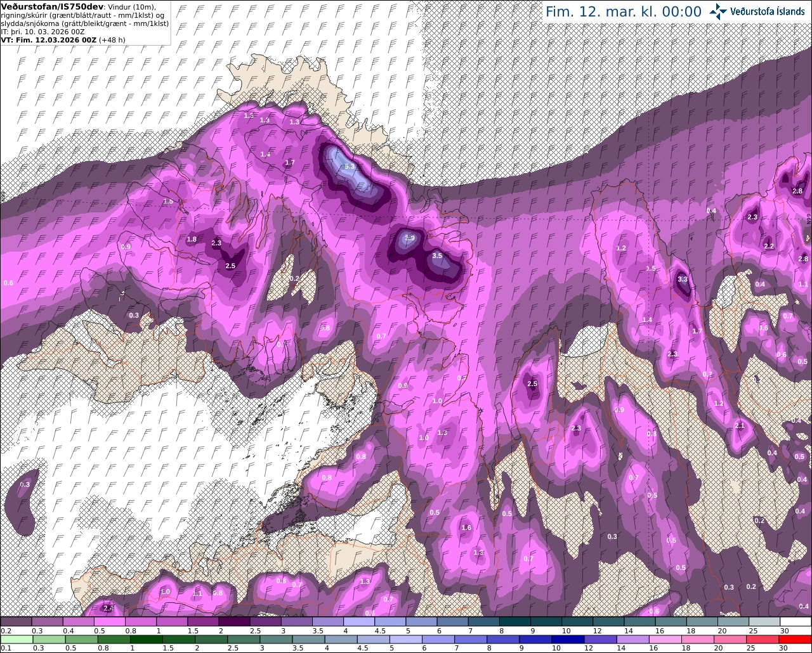Click the pink 18 swatch in rain legend
The height and width of the screenshot is (653, 812).
pos(697,639)
